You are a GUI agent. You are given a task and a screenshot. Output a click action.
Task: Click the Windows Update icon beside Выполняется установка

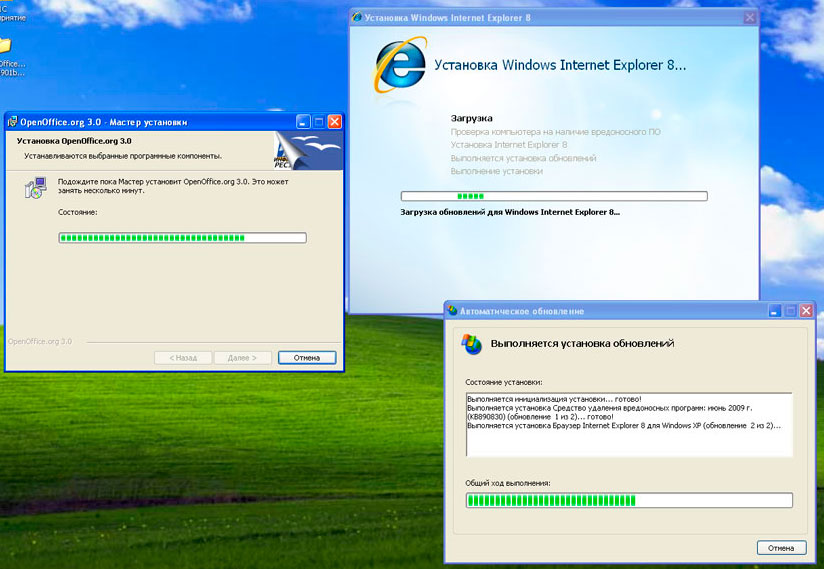coord(471,344)
